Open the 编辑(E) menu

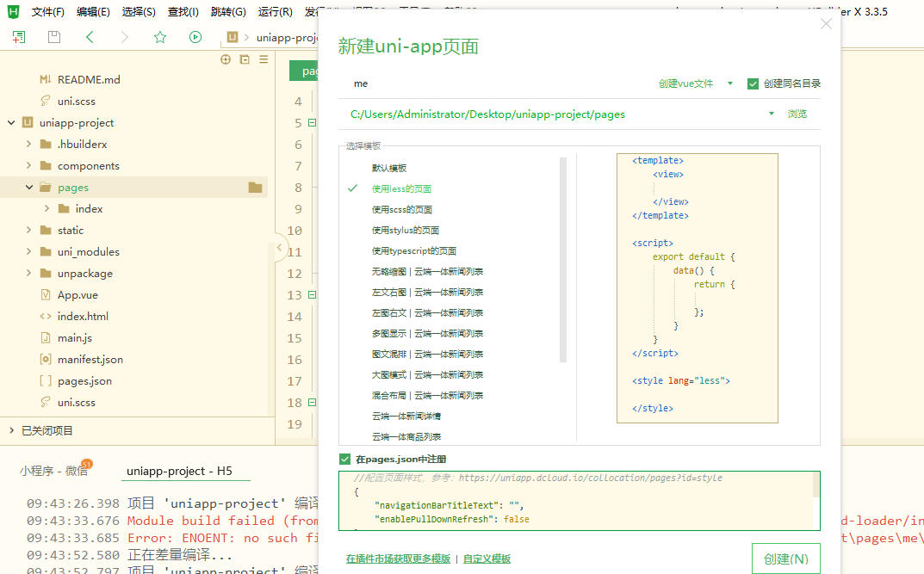[x=93, y=12]
